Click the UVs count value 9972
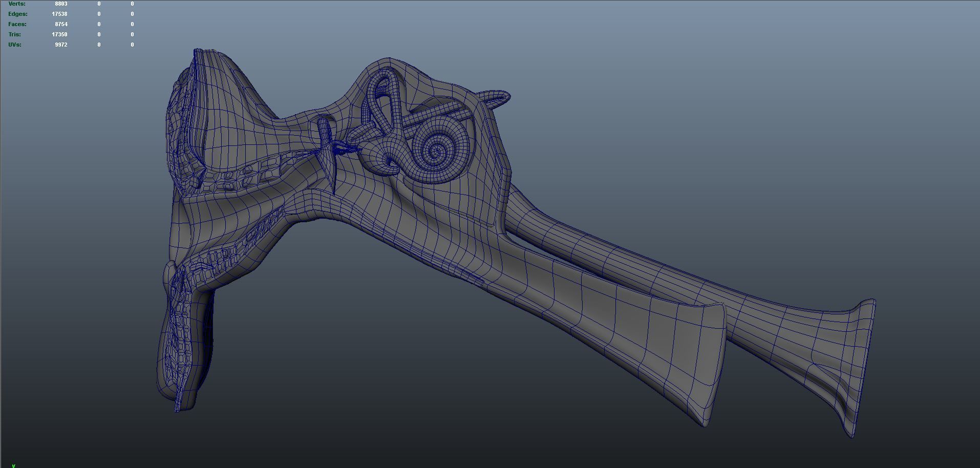 click(x=61, y=45)
